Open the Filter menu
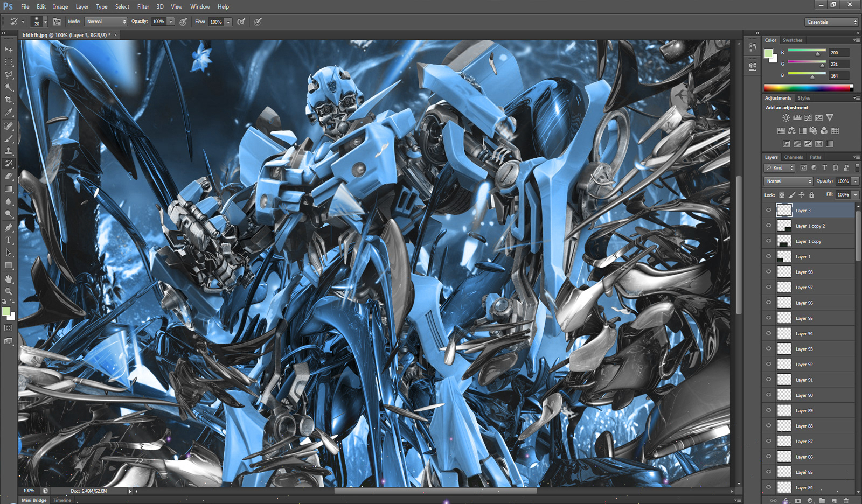 point(143,6)
